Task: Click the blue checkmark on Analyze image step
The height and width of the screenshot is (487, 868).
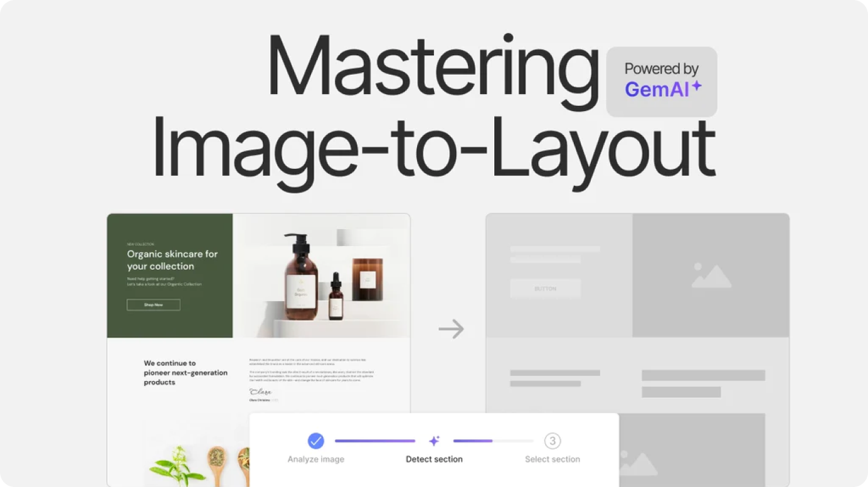Action: click(x=316, y=440)
